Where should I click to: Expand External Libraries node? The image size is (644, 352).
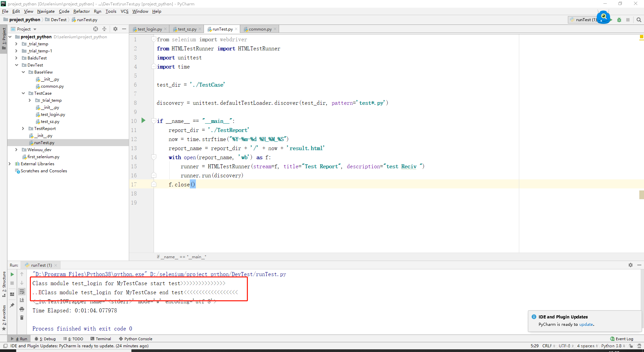pyautogui.click(x=9, y=164)
